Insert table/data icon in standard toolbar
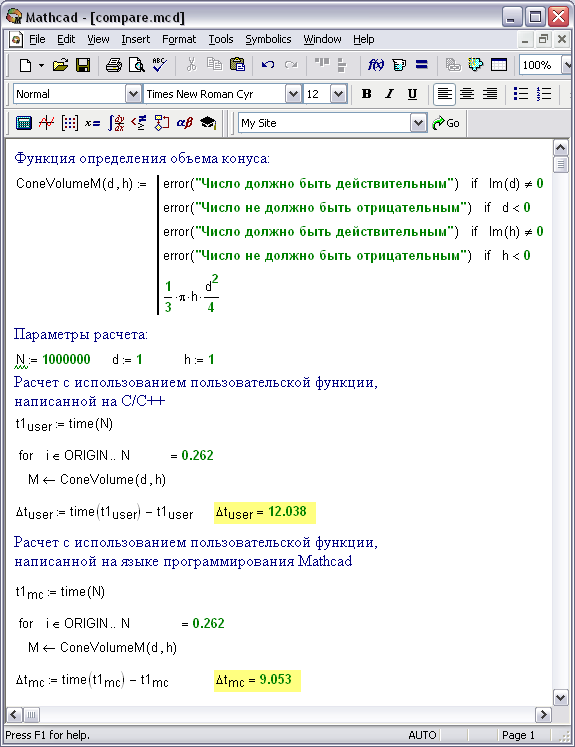The image size is (575, 747). click(x=499, y=65)
